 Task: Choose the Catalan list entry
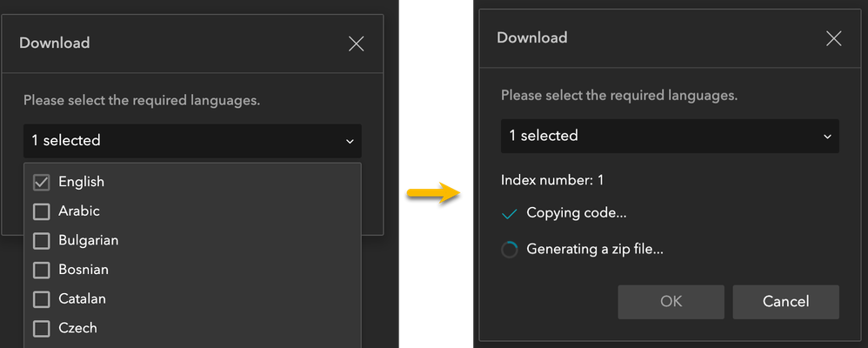pyautogui.click(x=82, y=298)
